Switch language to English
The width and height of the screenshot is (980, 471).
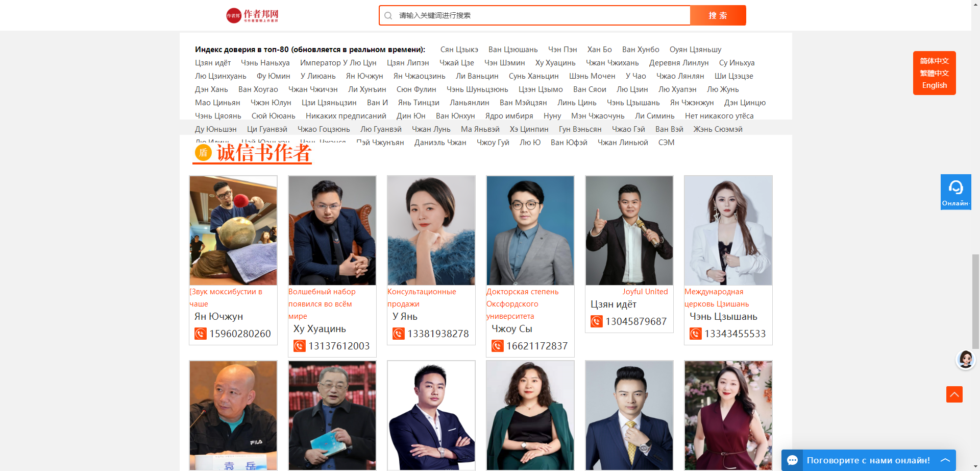pyautogui.click(x=934, y=85)
